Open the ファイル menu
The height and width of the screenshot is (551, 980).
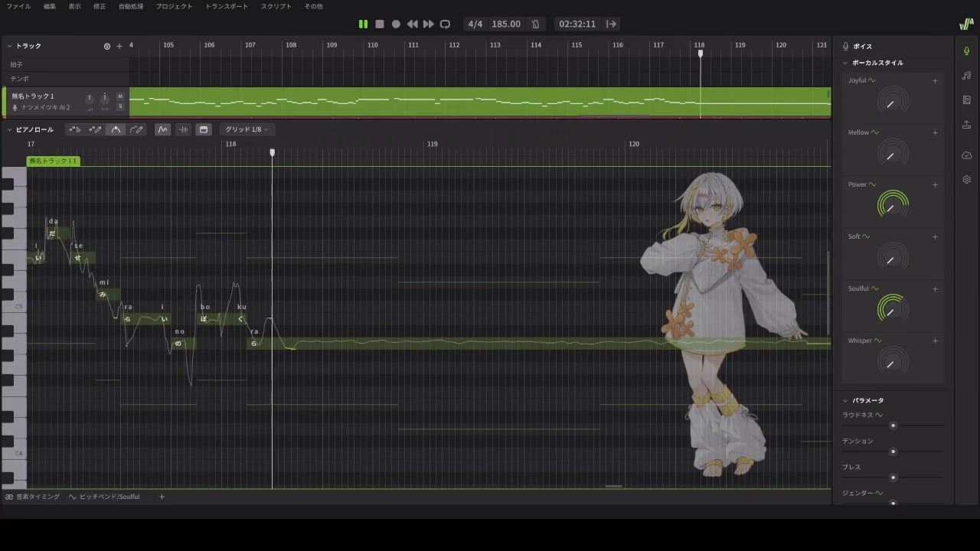tap(18, 6)
